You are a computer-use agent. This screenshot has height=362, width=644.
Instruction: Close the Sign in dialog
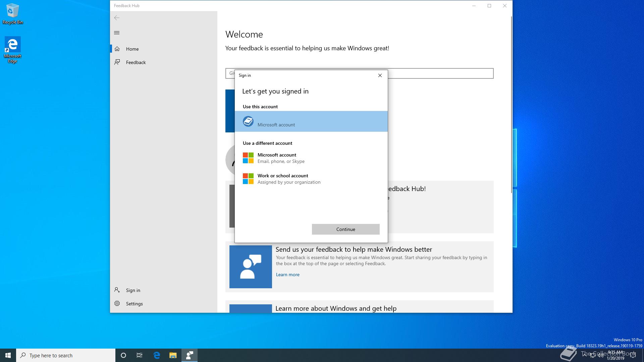point(380,75)
